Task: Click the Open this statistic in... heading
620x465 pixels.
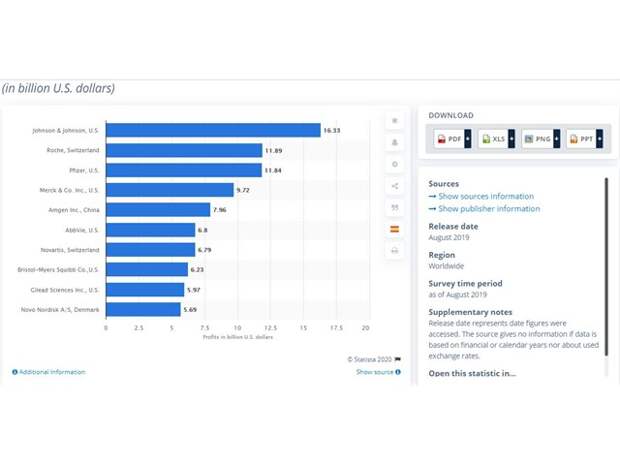Action: click(472, 373)
